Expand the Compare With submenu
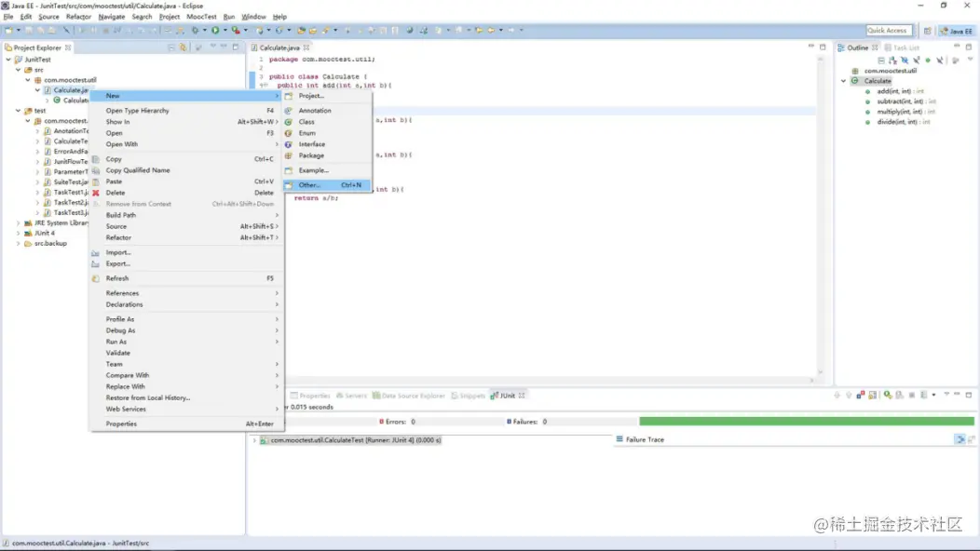Screen dimensions: 980x551 (x=186, y=375)
